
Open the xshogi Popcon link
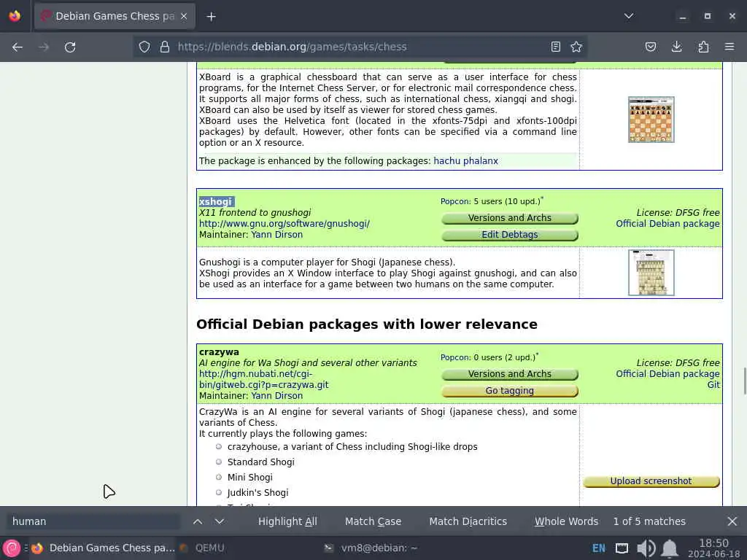[x=455, y=201]
